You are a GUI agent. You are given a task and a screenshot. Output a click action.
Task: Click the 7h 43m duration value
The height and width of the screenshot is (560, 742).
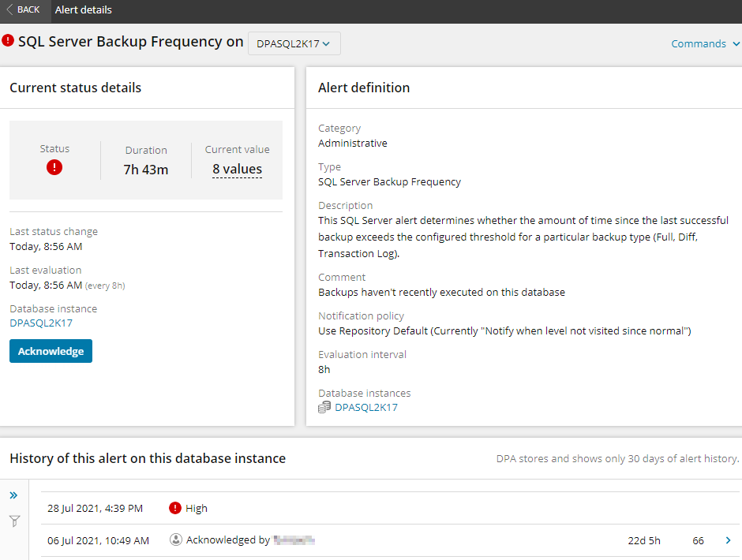pyautogui.click(x=146, y=170)
